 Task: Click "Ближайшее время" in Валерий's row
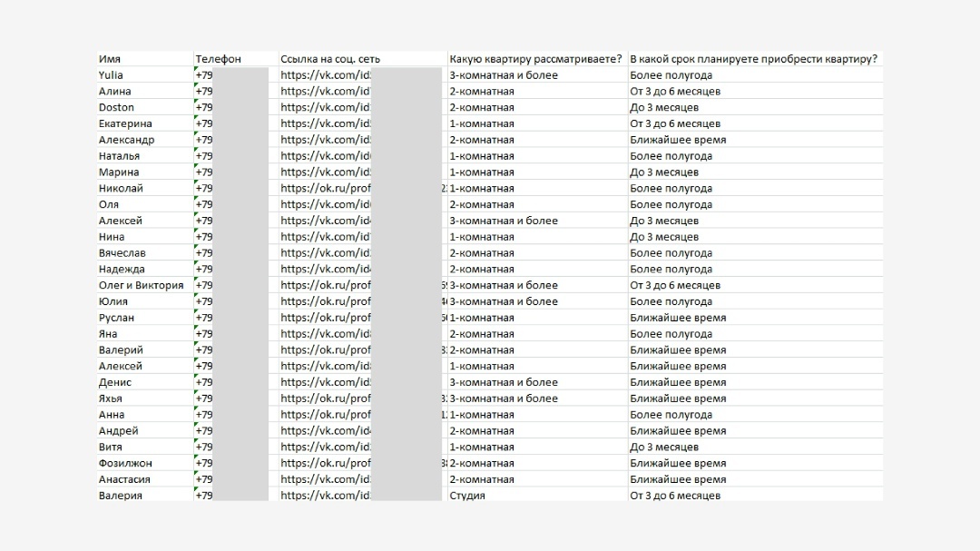click(678, 350)
